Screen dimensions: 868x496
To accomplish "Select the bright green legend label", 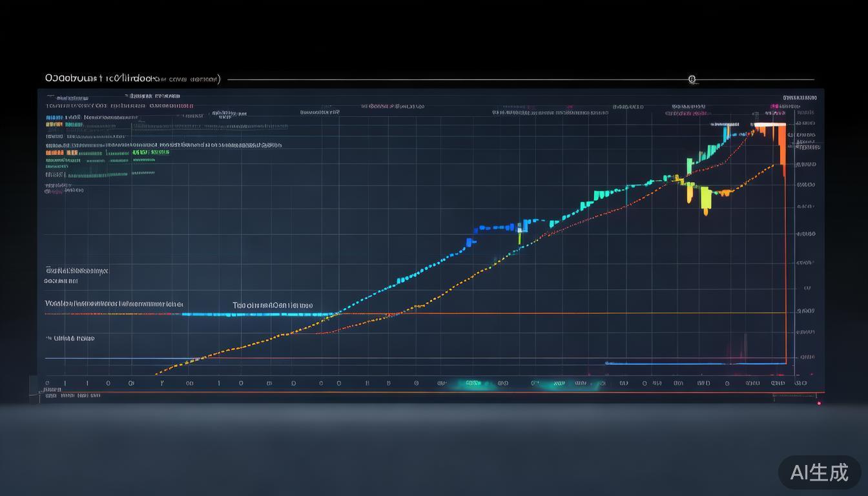I will (151, 152).
